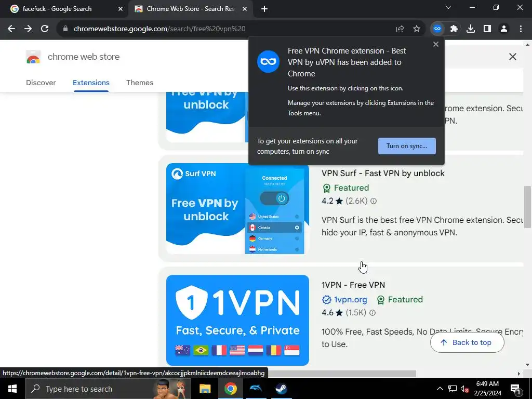Close the Chrome Web Store tab

pos(245,9)
